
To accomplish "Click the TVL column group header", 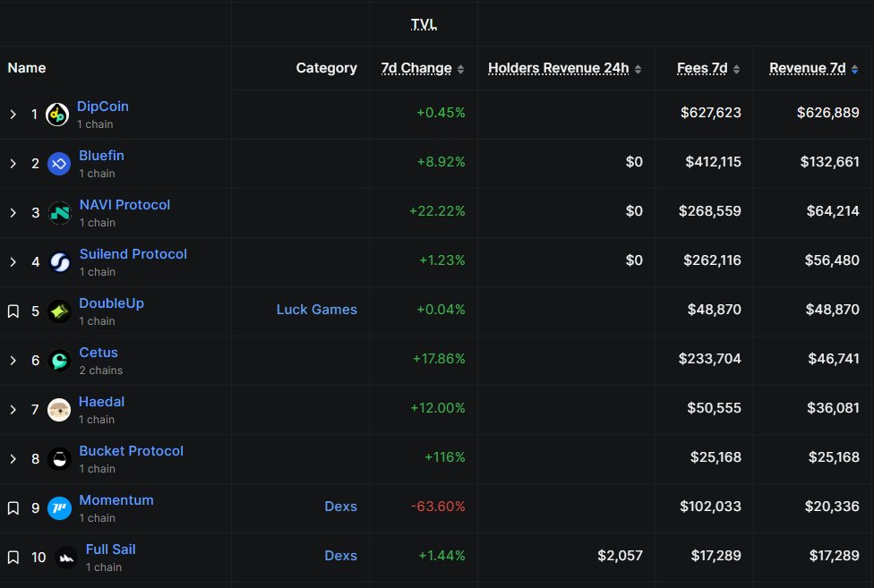I will [x=424, y=24].
